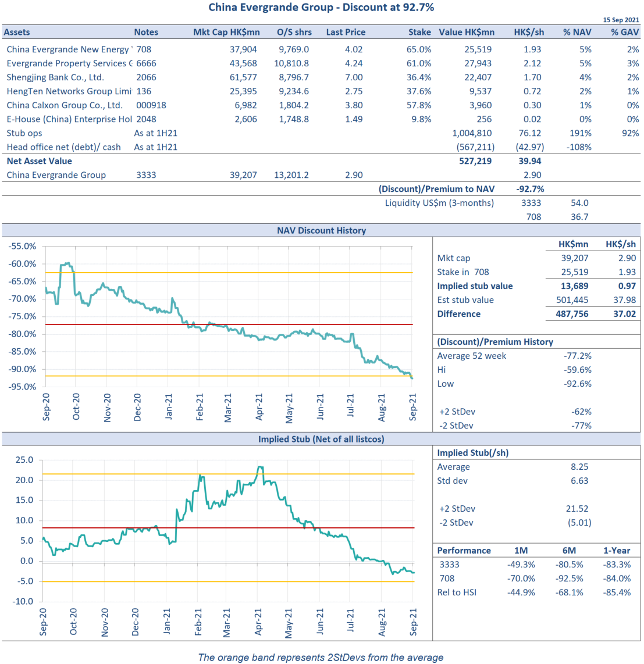Select stock code "2066" for Shengjing Bank
This screenshot has height=664, width=644.
pyautogui.click(x=146, y=77)
